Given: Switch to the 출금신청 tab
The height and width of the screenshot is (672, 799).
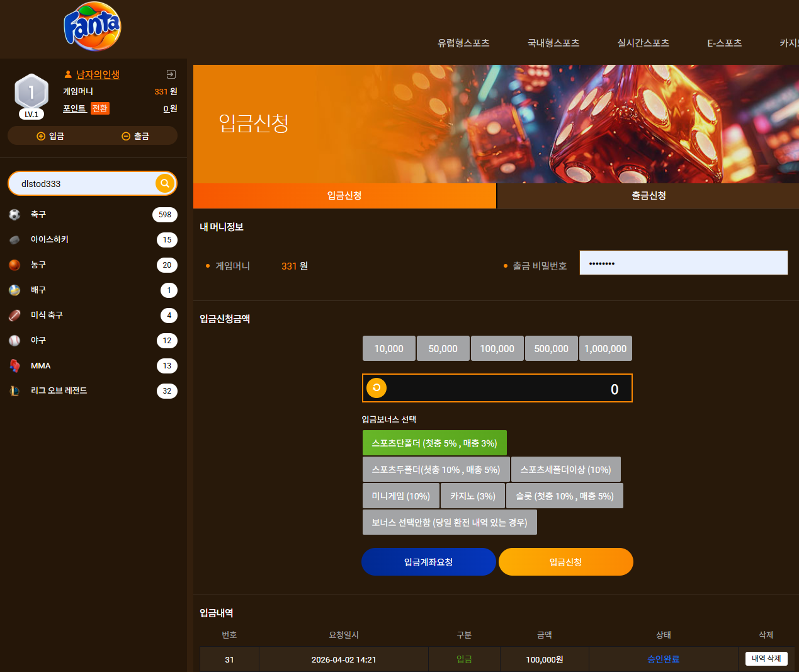Looking at the screenshot, I should pos(649,196).
